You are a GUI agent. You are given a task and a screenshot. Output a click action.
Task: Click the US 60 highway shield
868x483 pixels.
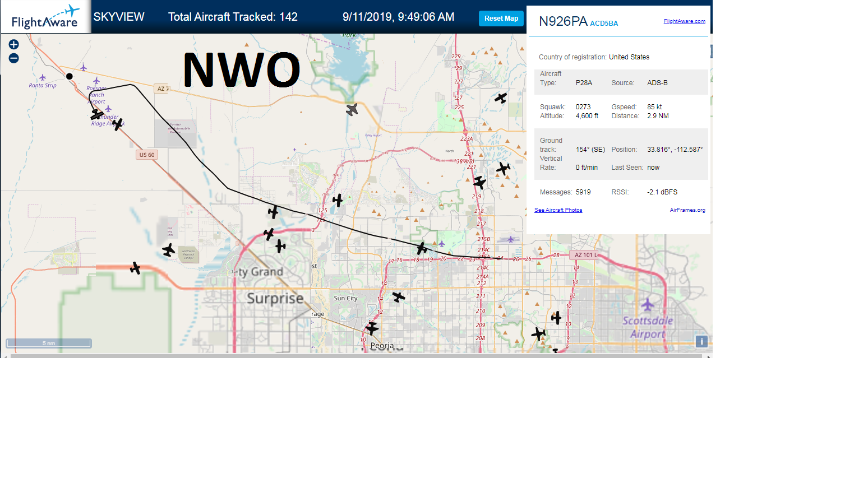147,155
